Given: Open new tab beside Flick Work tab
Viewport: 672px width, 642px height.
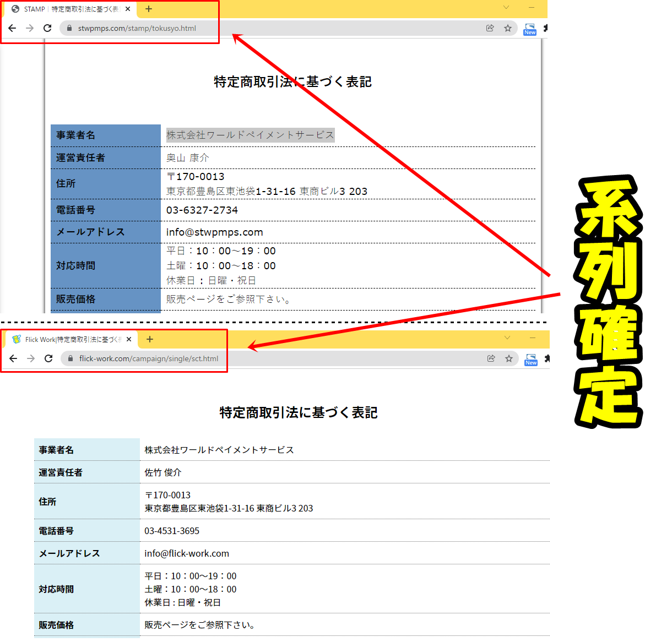Looking at the screenshot, I should (x=150, y=339).
